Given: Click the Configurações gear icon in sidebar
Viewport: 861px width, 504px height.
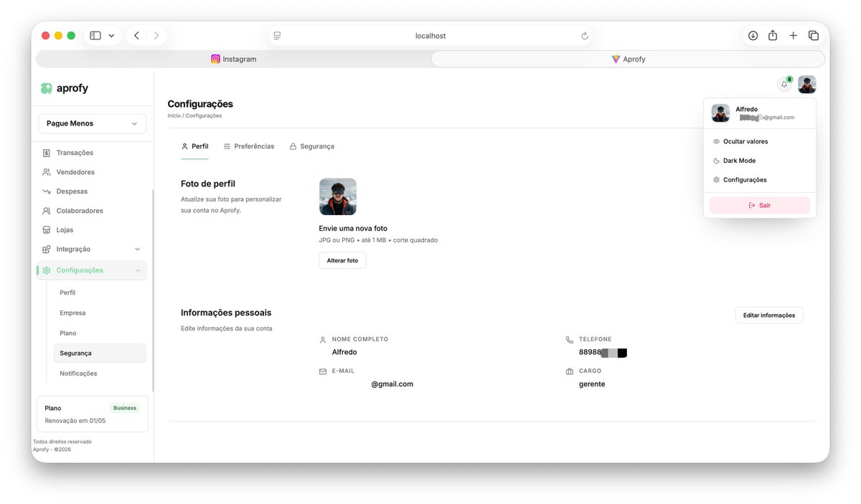Looking at the screenshot, I should coord(47,270).
